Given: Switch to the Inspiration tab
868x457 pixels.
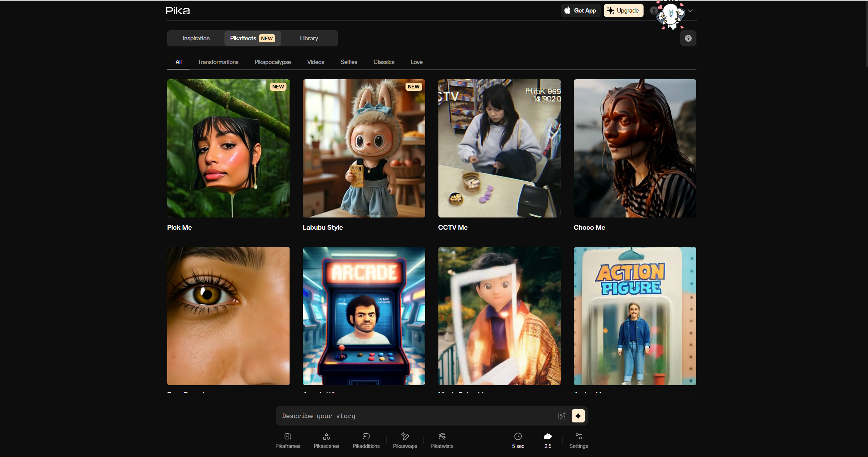Looking at the screenshot, I should click(196, 38).
